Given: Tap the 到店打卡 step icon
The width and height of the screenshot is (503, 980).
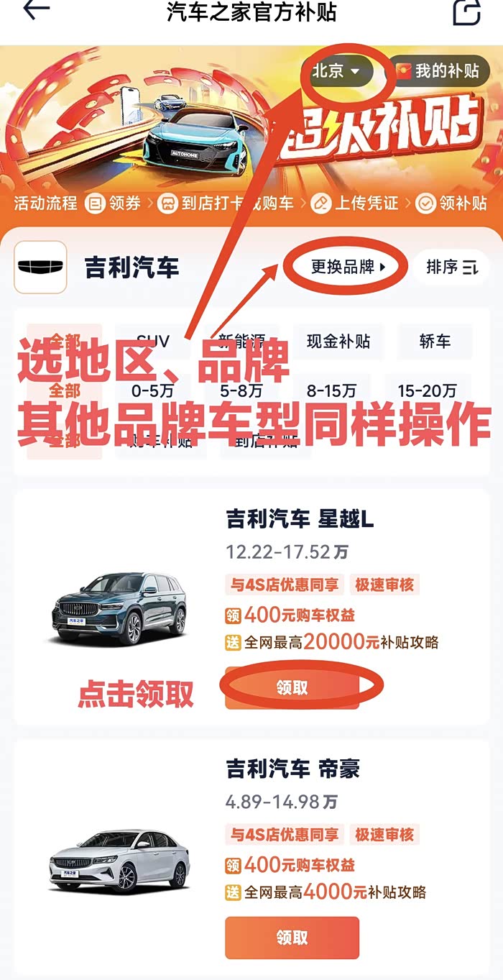Looking at the screenshot, I should click(167, 203).
